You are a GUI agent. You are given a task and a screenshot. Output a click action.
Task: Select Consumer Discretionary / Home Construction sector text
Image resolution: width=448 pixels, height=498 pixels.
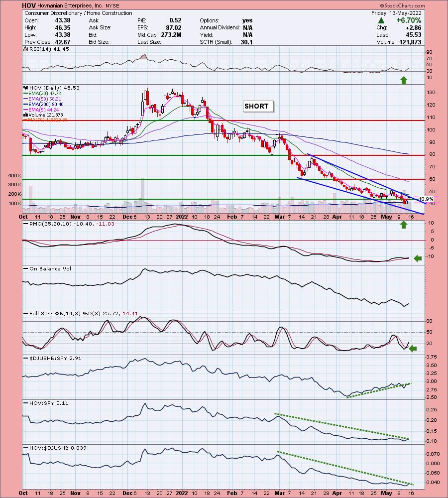click(x=79, y=13)
